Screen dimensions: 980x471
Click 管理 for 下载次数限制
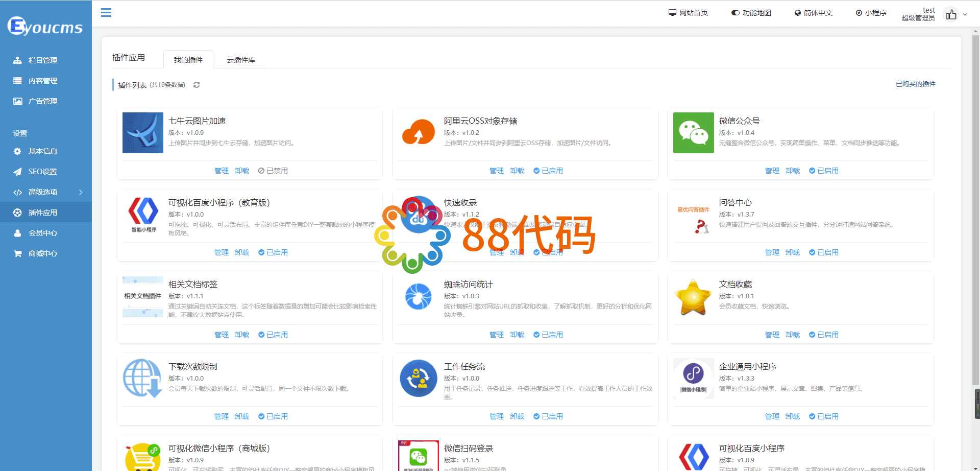coord(222,416)
